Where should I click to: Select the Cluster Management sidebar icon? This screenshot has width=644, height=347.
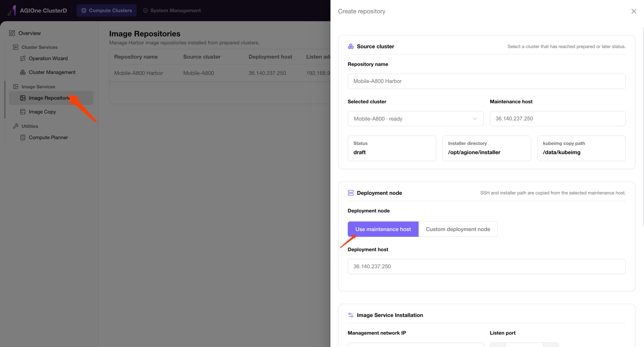click(23, 72)
